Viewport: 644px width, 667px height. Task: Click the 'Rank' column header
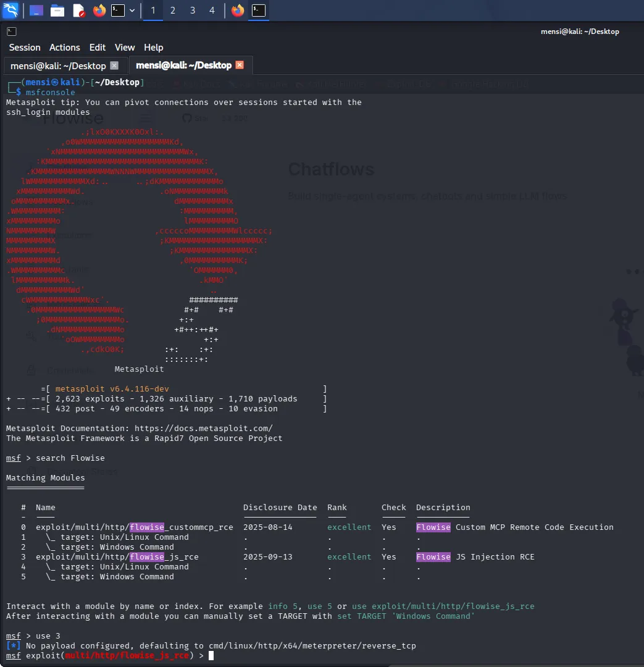point(337,508)
